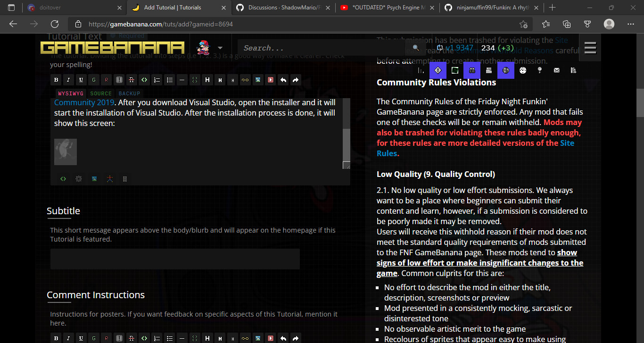Undo the last edit in the editor
This screenshot has height=343, width=644.
point(283,80)
